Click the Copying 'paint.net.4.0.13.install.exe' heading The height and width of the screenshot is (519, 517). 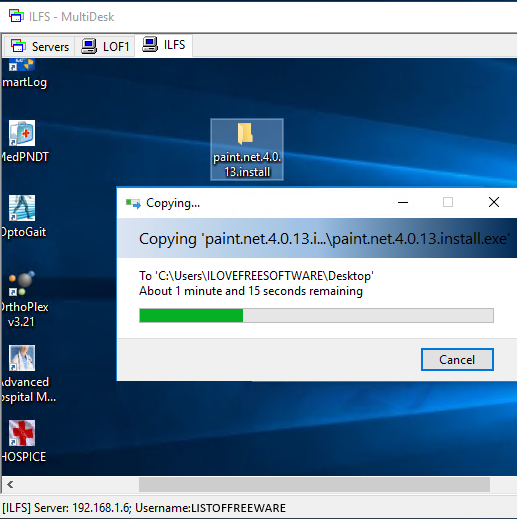[x=324, y=239]
